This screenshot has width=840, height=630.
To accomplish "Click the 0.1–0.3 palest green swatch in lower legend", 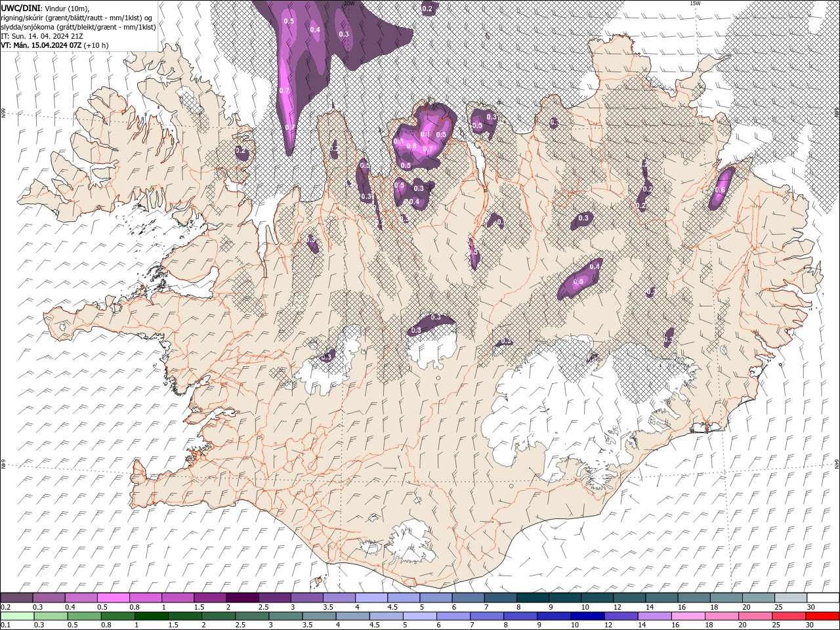I will 17,616.
